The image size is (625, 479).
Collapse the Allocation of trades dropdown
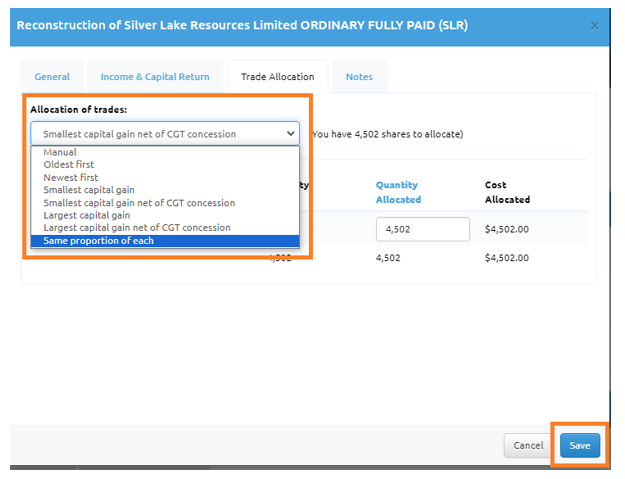165,133
